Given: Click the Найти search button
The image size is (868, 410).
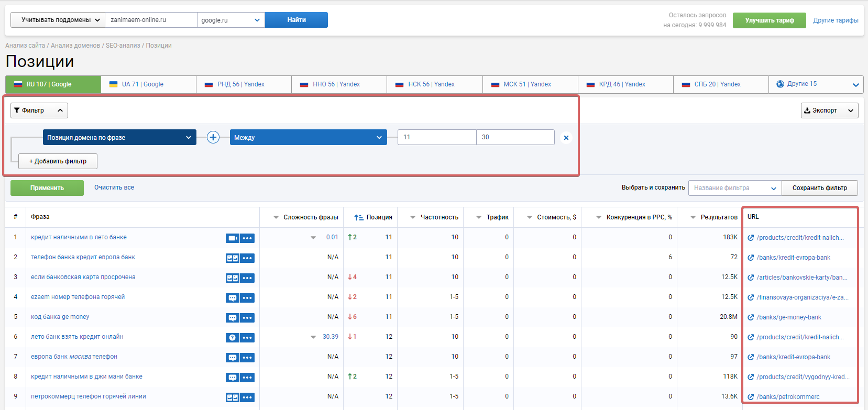Looking at the screenshot, I should pos(296,20).
